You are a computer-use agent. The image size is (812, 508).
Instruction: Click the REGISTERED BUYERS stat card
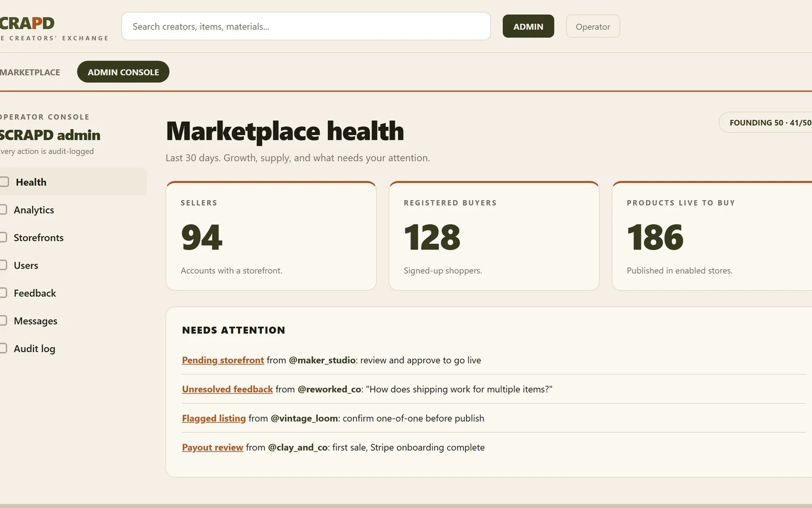[x=494, y=236]
